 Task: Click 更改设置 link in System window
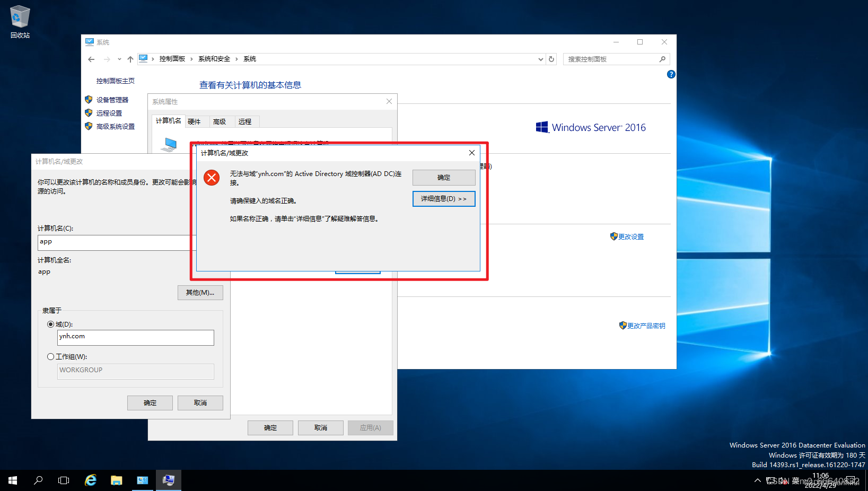click(631, 237)
